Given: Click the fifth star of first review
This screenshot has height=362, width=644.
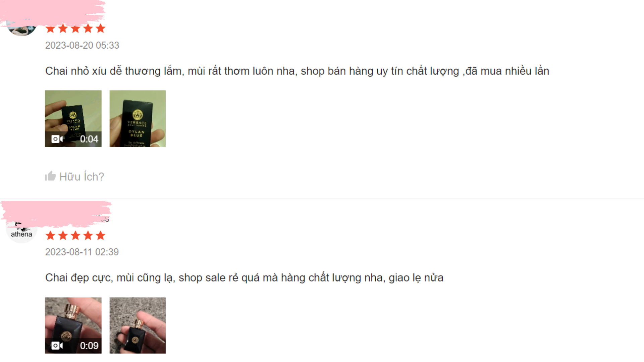Looking at the screenshot, I should click(101, 29).
